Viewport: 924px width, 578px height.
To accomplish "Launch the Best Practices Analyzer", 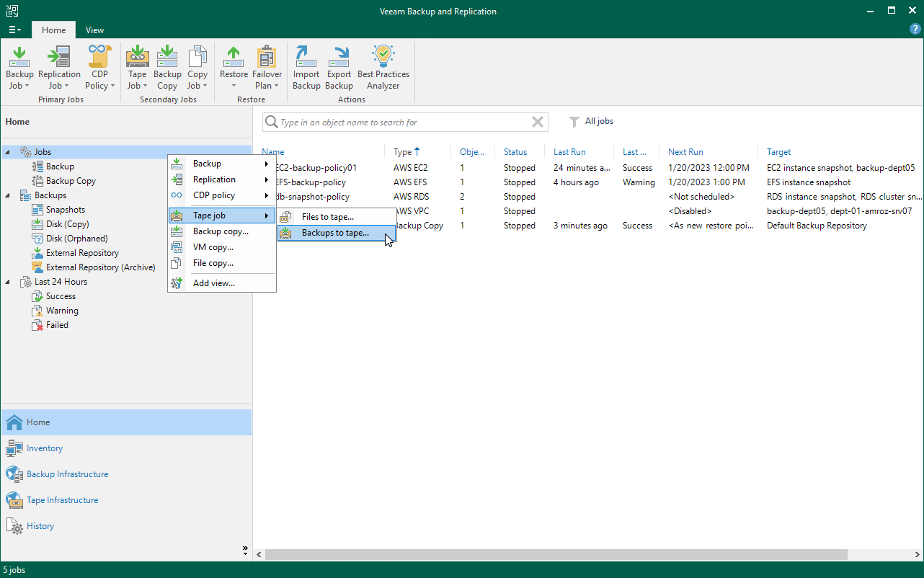I will (x=383, y=67).
